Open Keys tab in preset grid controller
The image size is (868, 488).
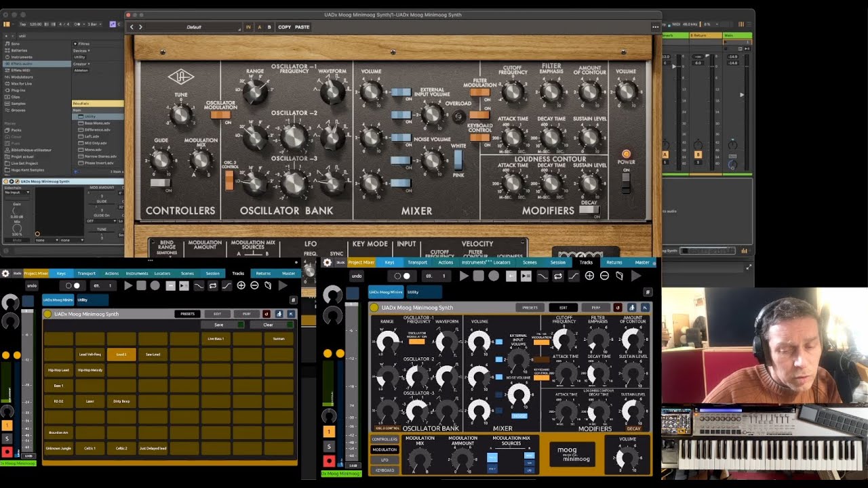coord(61,274)
